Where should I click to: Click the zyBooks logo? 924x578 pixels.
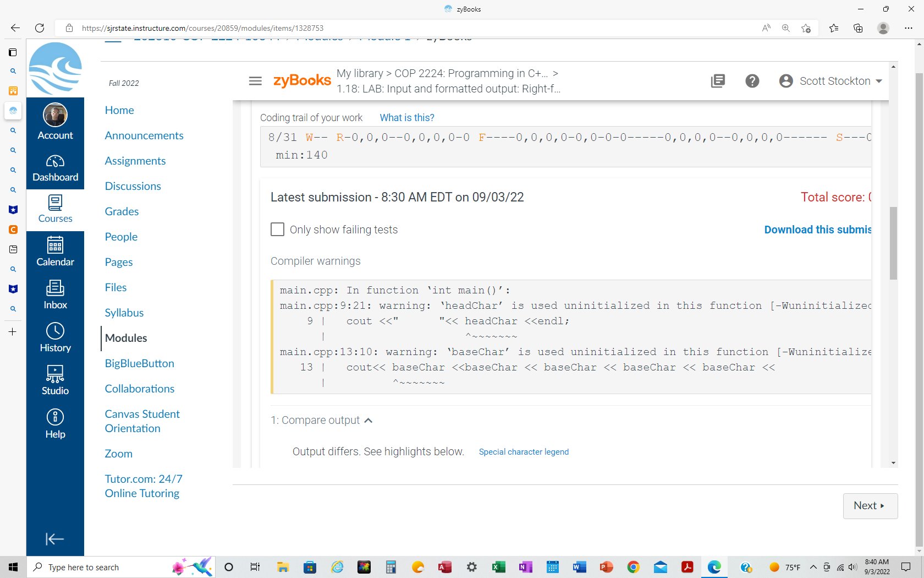point(302,81)
